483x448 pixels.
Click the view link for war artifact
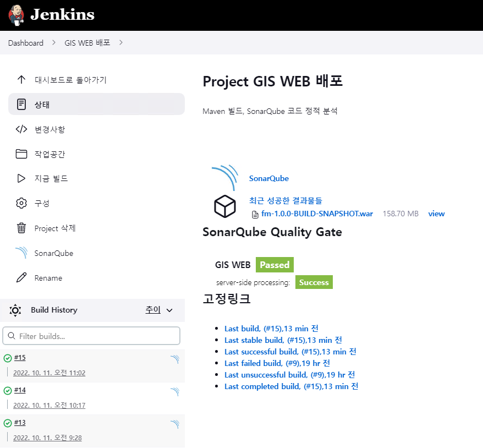[436, 214]
